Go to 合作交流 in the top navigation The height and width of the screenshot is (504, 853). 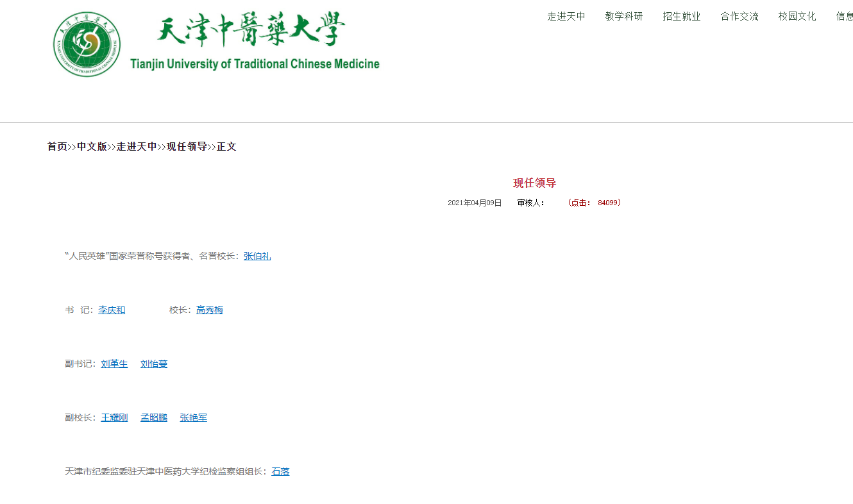tap(739, 17)
